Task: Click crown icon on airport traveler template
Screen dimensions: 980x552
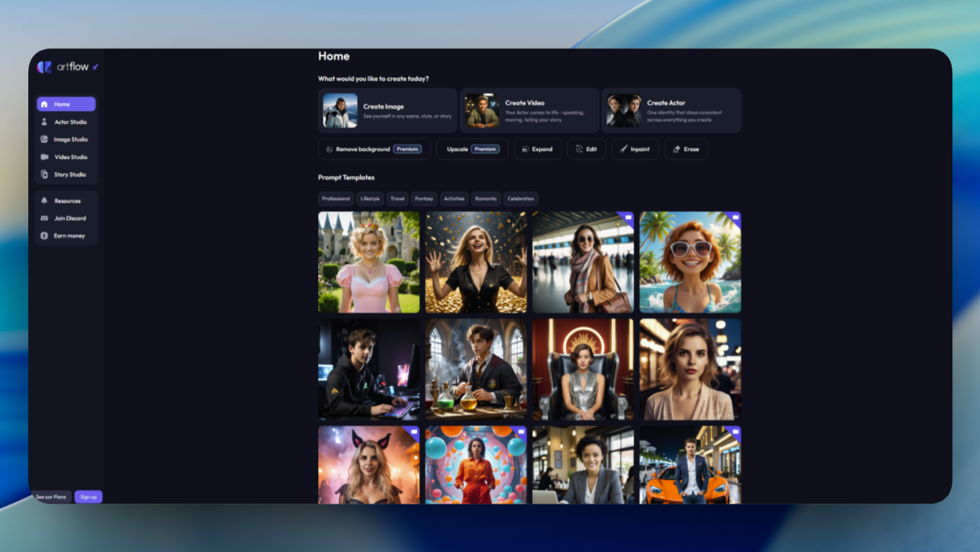Action: pos(628,217)
